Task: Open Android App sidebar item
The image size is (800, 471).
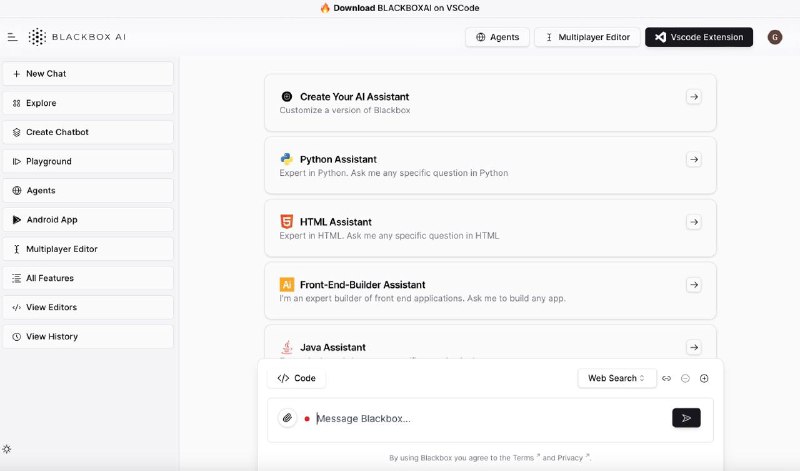Action: point(88,219)
